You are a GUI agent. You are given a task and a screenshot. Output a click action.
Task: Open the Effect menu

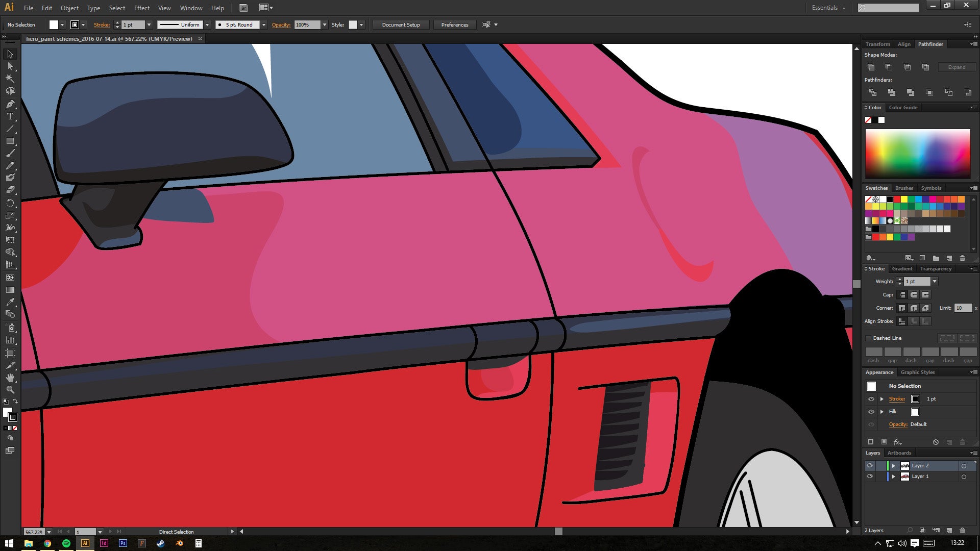(x=142, y=8)
